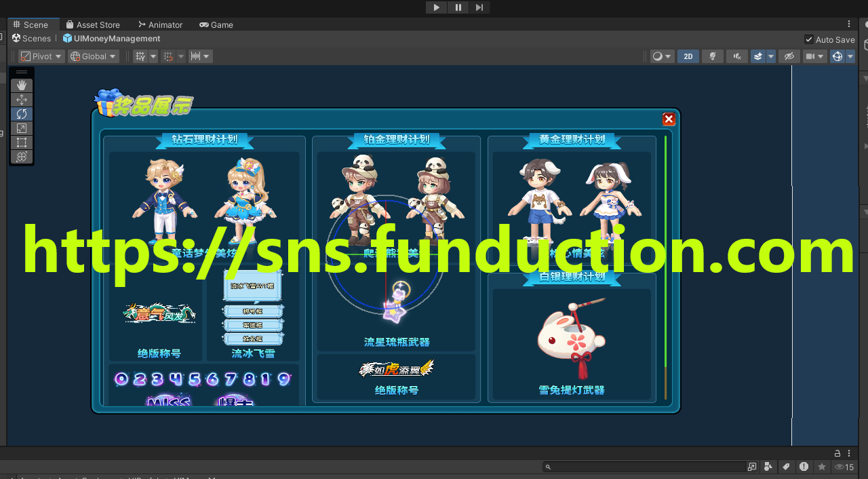Select the Transform tool
The width and height of the screenshot is (868, 479).
[22, 157]
